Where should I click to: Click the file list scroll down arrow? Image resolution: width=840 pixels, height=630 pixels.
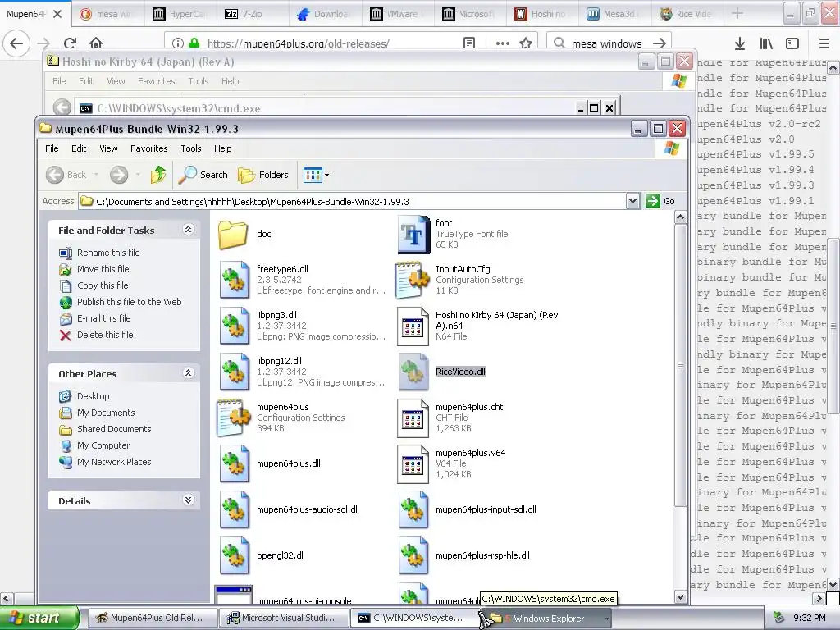[x=680, y=596]
